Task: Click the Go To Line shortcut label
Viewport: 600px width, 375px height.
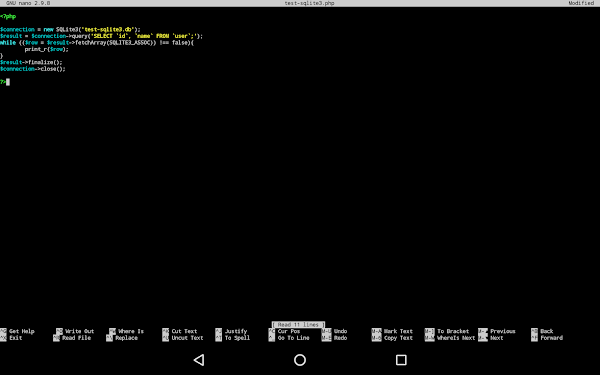Action: point(293,338)
